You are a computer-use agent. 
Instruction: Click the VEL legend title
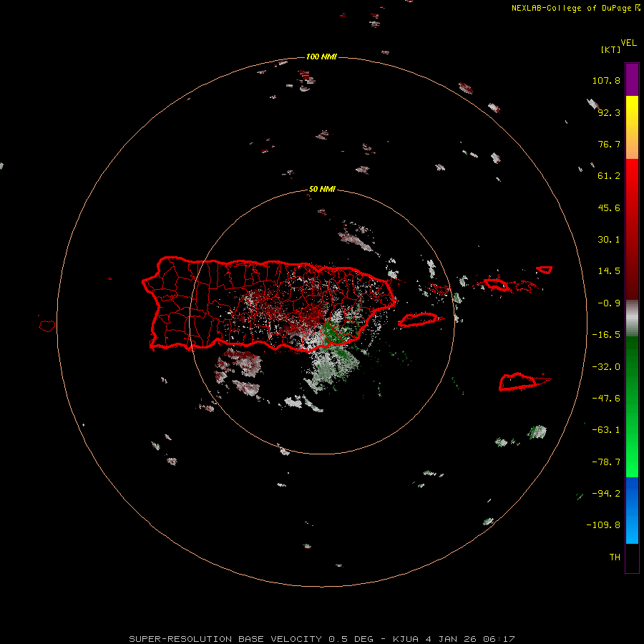(x=628, y=43)
